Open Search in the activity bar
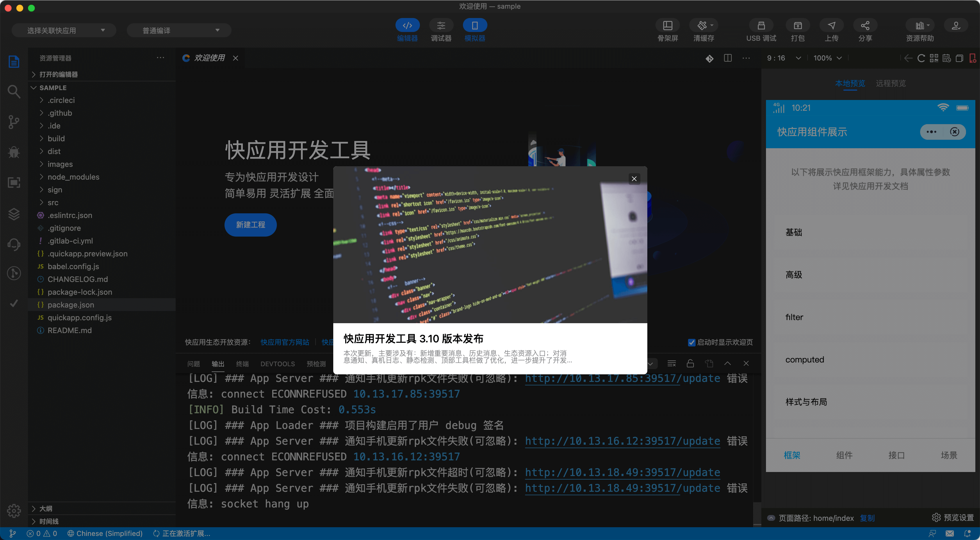 click(14, 91)
